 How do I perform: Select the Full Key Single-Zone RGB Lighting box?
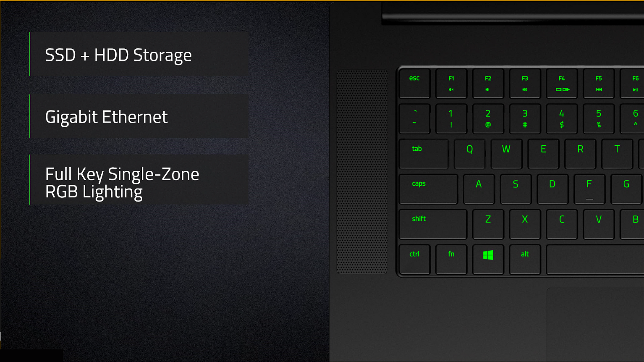[139, 180]
